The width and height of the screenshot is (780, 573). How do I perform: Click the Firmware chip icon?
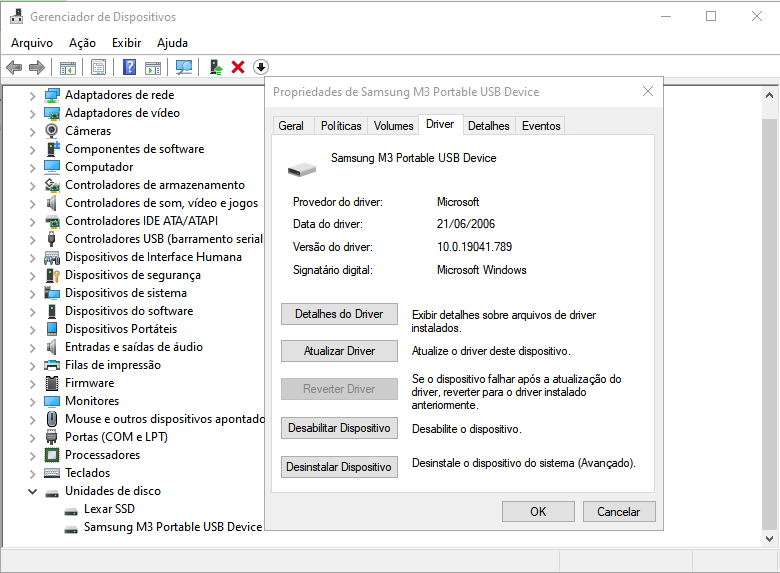click(52, 383)
